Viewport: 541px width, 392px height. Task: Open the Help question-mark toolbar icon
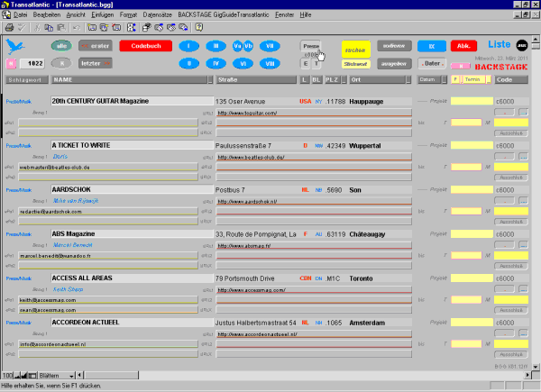pos(198,27)
